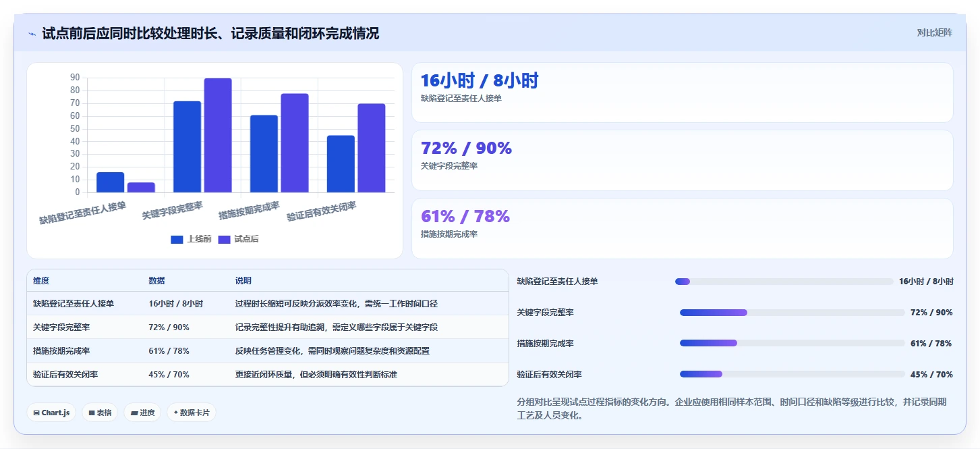Click the blue 上线前 legend swatch
The image size is (980, 449).
click(x=177, y=239)
